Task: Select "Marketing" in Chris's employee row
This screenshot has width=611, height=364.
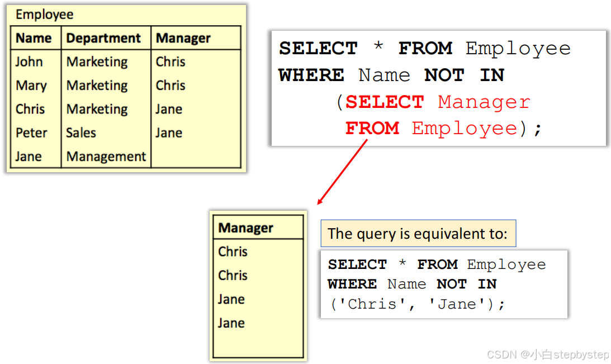Action: click(x=97, y=110)
